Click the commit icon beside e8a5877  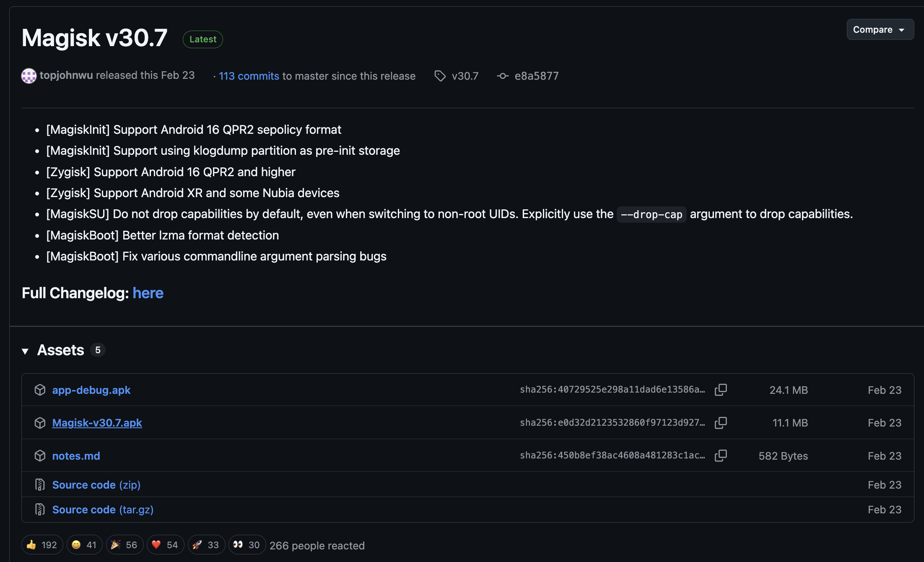503,76
